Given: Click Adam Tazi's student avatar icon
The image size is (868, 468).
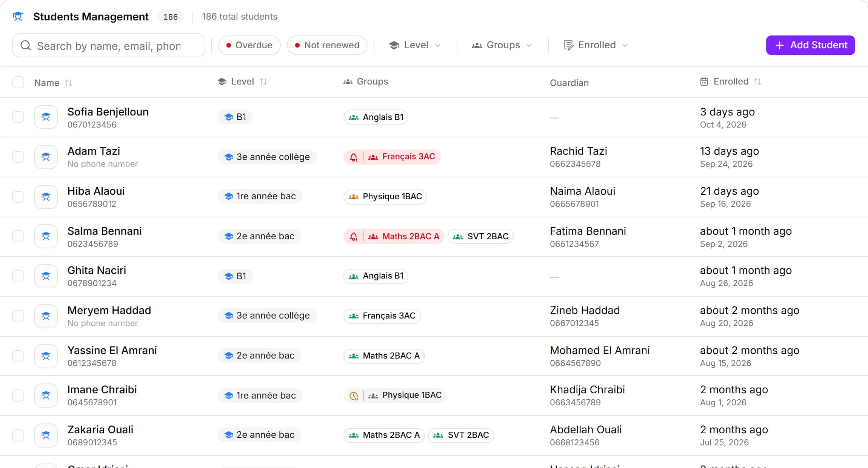Looking at the screenshot, I should pos(46,157).
